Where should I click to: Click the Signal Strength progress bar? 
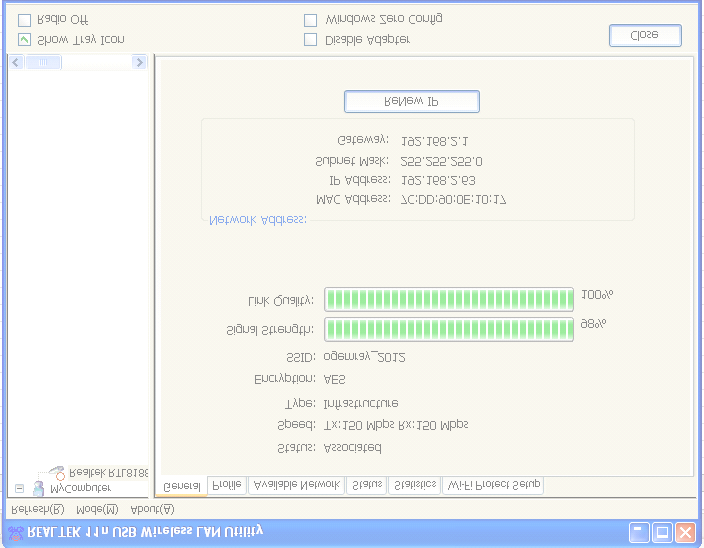[449, 329]
